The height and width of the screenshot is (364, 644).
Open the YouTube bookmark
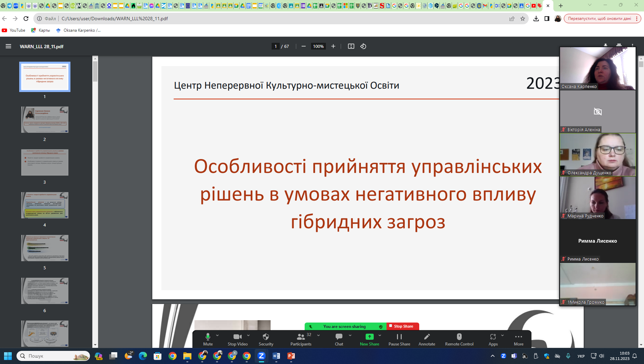click(x=13, y=30)
